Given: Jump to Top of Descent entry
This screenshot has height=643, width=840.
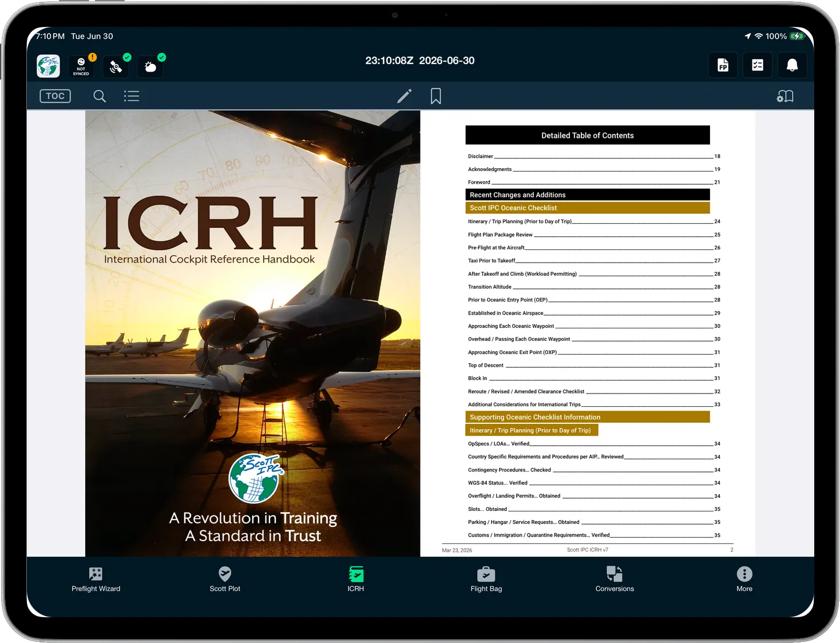Looking at the screenshot, I should click(594, 366).
